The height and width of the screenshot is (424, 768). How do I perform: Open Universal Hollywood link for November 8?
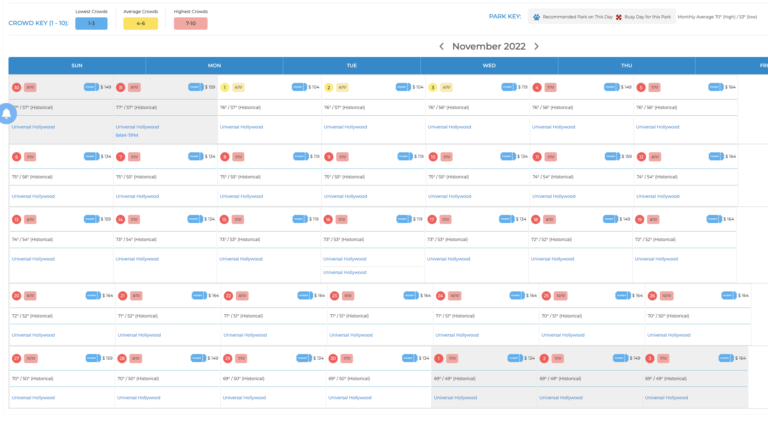[241, 196]
